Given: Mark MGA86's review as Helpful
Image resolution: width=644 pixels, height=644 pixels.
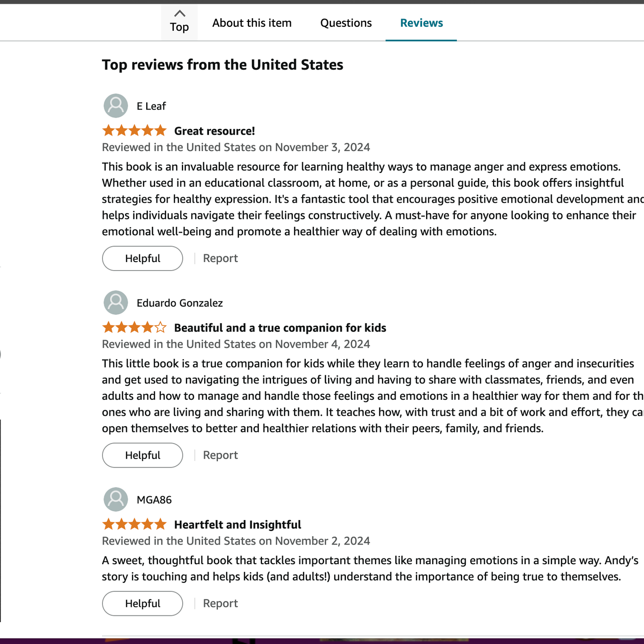Looking at the screenshot, I should (143, 603).
